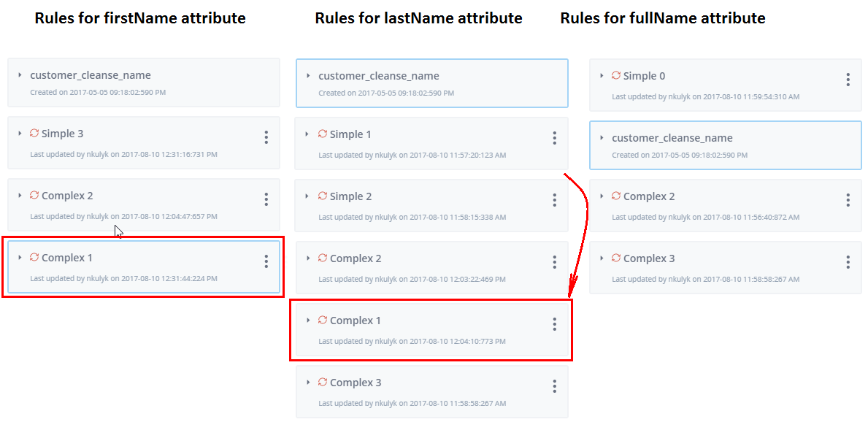This screenshot has height=422, width=868.
Task: Expand firstName Simple 3 rule arrow
Action: click(x=20, y=134)
